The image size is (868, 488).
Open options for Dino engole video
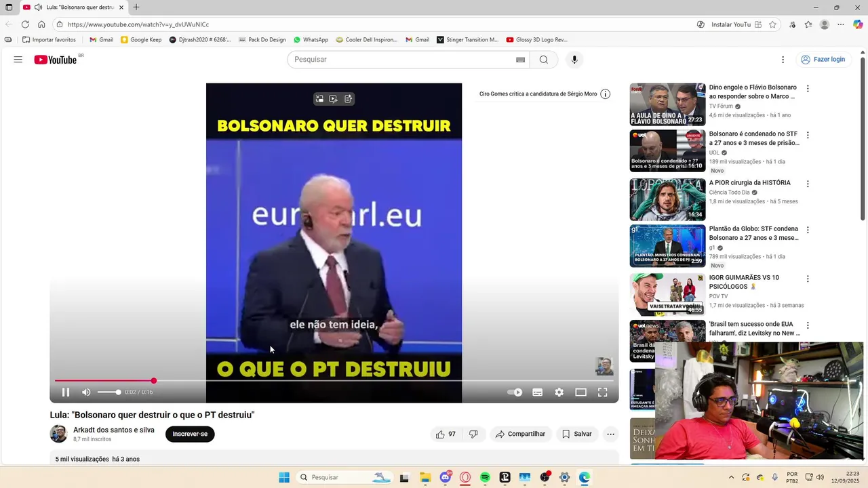pos(808,89)
